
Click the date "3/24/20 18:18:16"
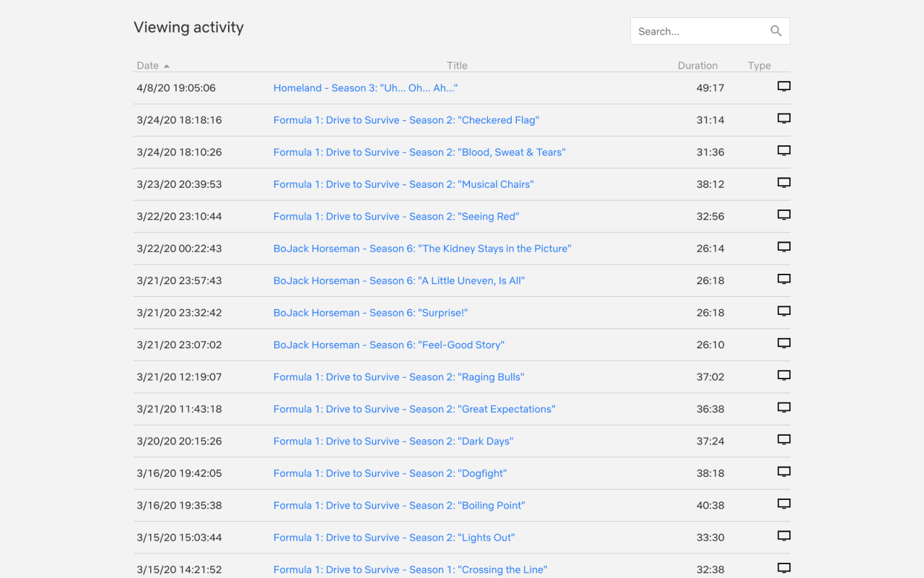click(x=179, y=120)
